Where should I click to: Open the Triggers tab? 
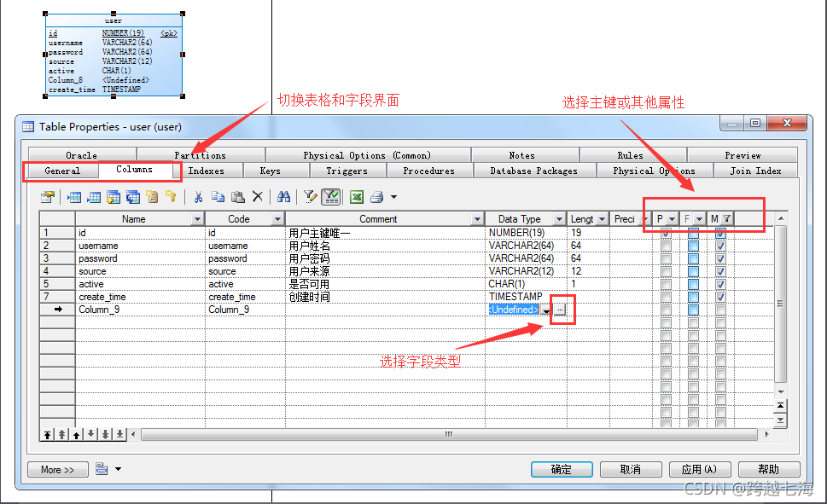point(347,171)
